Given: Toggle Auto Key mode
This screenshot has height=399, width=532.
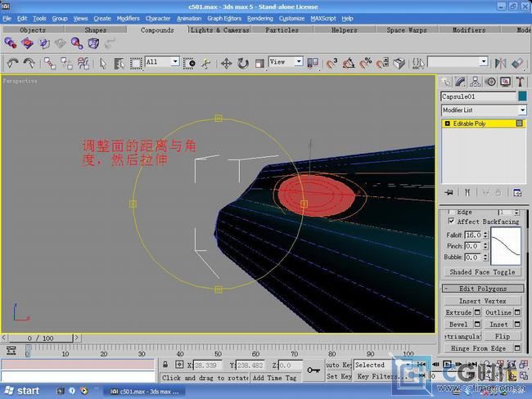Looking at the screenshot, I should click(x=339, y=365).
